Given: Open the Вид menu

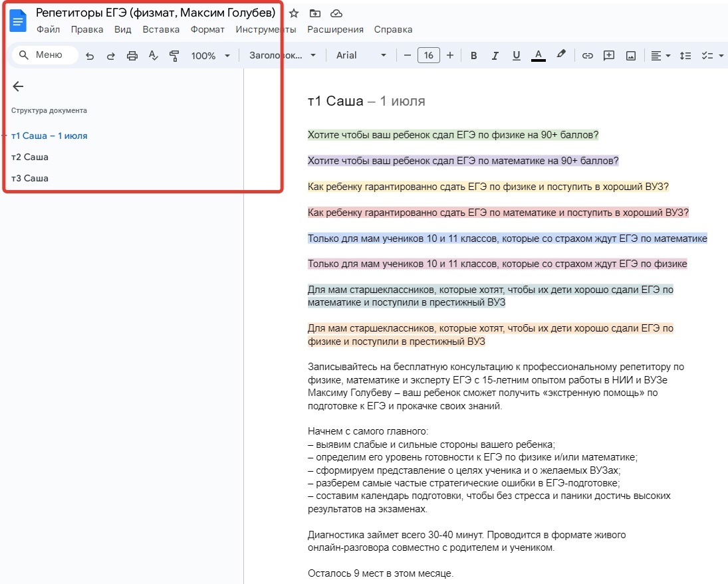Looking at the screenshot, I should click(x=122, y=29).
